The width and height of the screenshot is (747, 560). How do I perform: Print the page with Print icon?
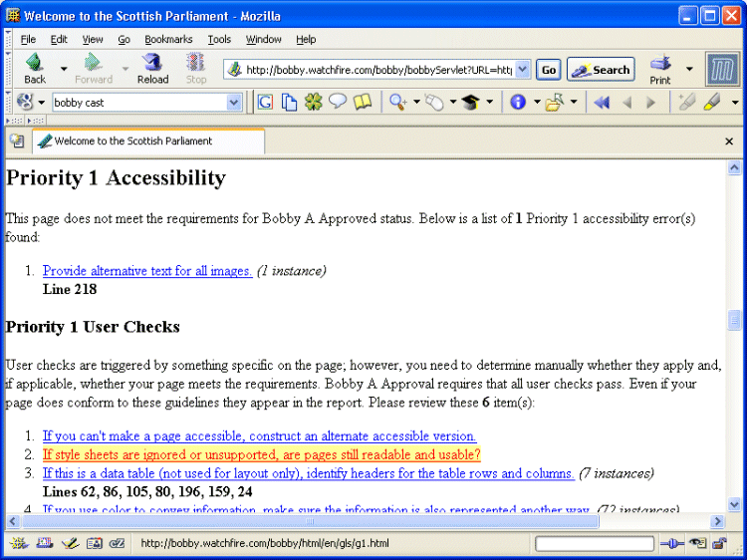pyautogui.click(x=660, y=69)
